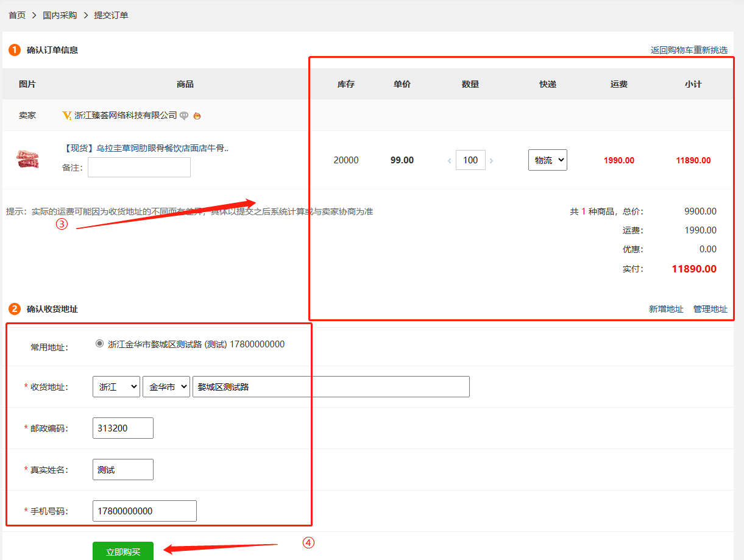The width and height of the screenshot is (744, 560).
Task: Click the beef ribs product thumbnail
Action: click(27, 160)
